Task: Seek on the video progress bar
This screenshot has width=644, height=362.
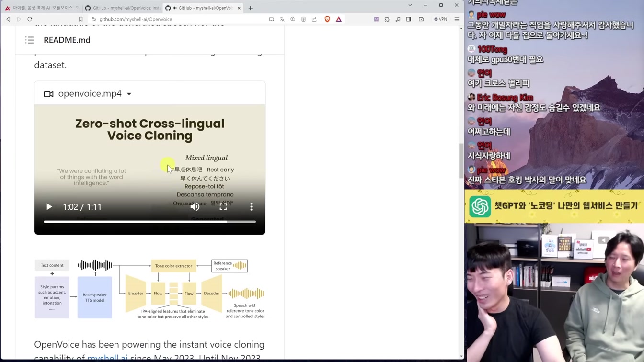Action: [149, 222]
